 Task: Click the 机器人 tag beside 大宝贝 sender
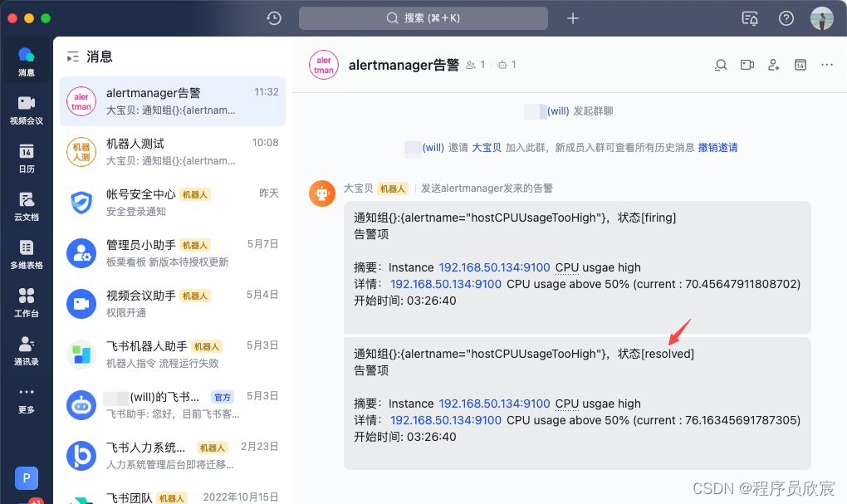(393, 188)
